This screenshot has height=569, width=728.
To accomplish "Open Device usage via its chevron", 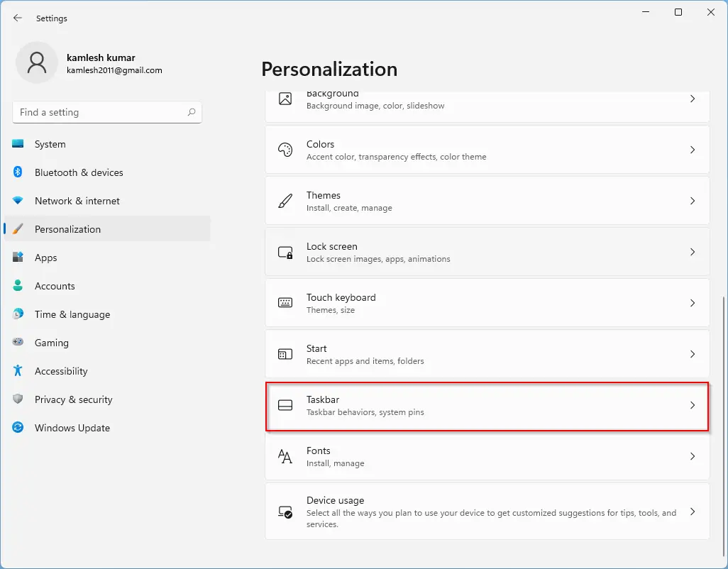I will 693,512.
